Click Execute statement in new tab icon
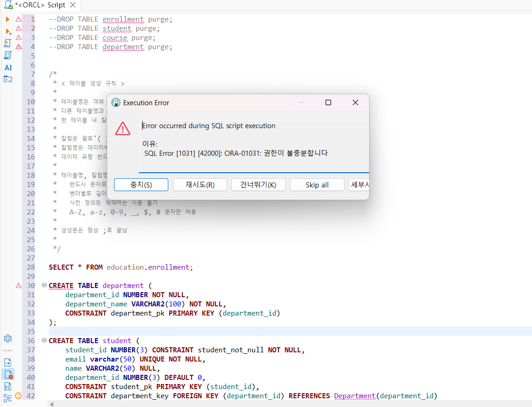Image resolution: width=532 pixels, height=407 pixels. coord(8,32)
